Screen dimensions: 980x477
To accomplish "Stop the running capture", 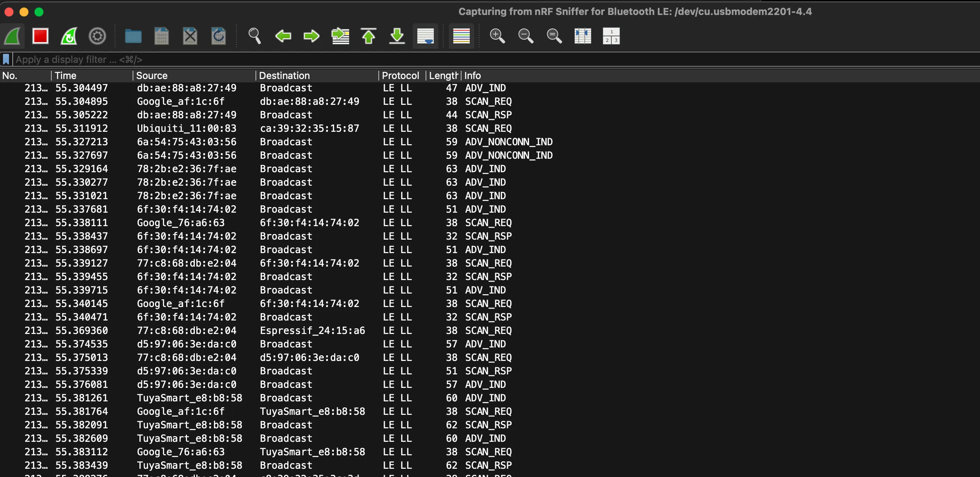I will 40,36.
